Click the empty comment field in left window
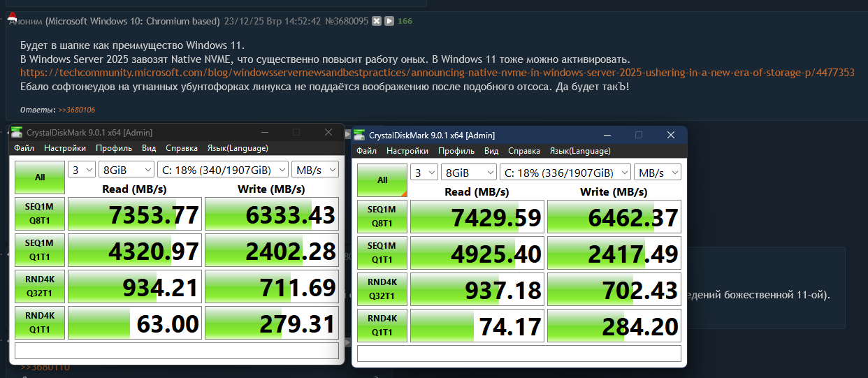Screen dimensions: 868x378 point(177,350)
